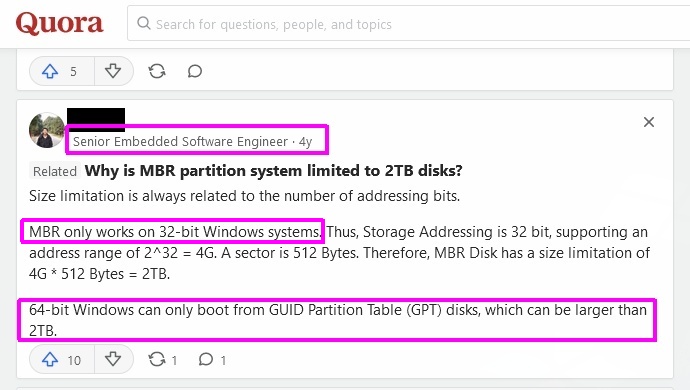
Task: Focus the Search for questions field
Action: [408, 23]
